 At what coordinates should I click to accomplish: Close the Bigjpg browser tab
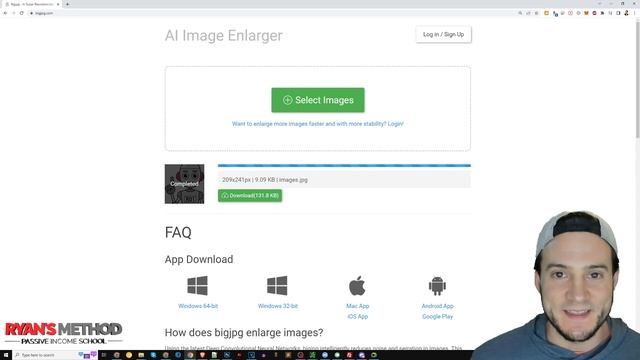58,4
